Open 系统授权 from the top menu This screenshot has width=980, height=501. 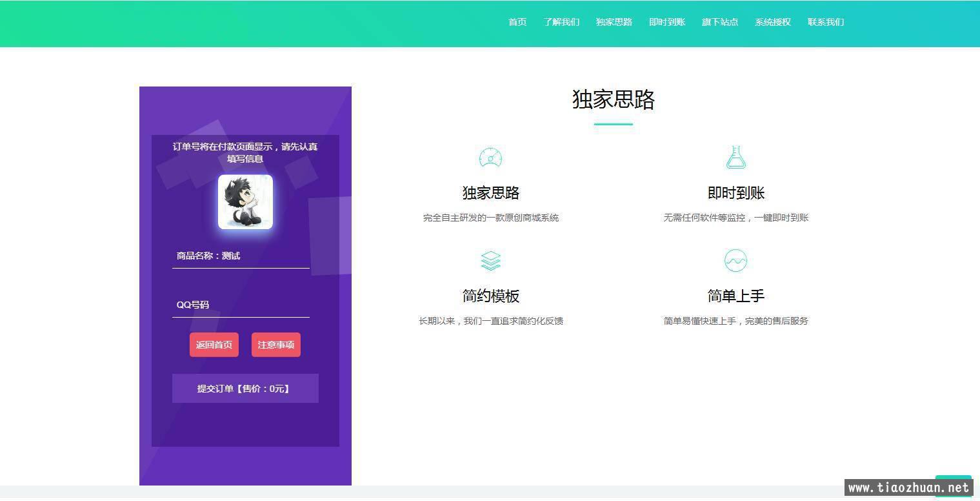(773, 22)
